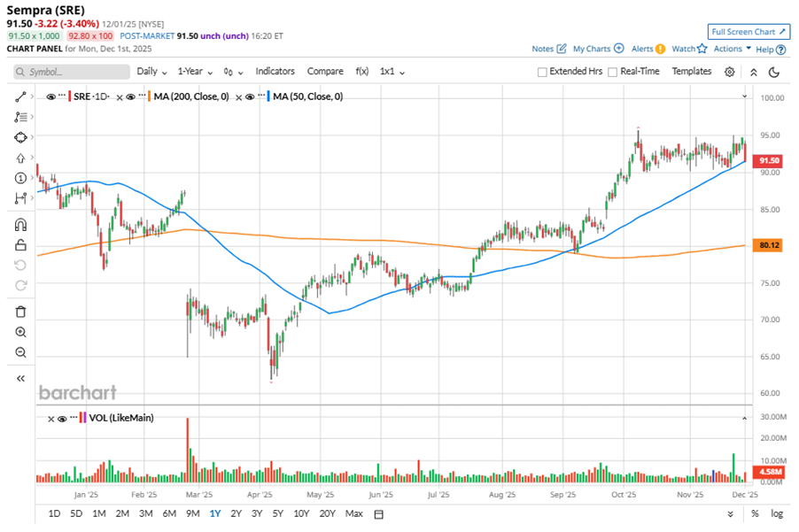Collapse the drawing toolbar with double arrows

tap(20, 378)
